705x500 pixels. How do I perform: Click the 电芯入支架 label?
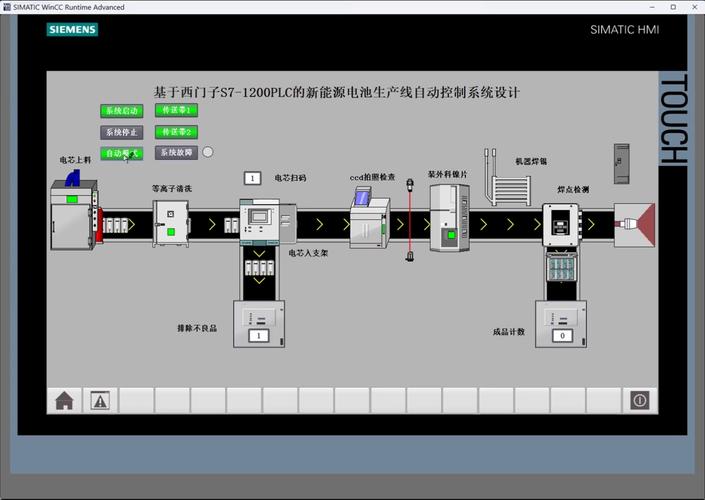pyautogui.click(x=308, y=253)
